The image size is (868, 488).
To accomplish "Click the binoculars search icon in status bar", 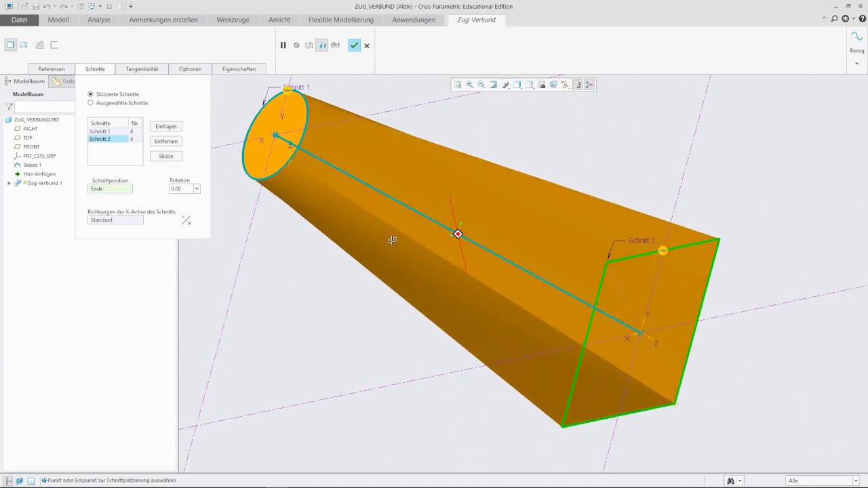I will tap(730, 481).
